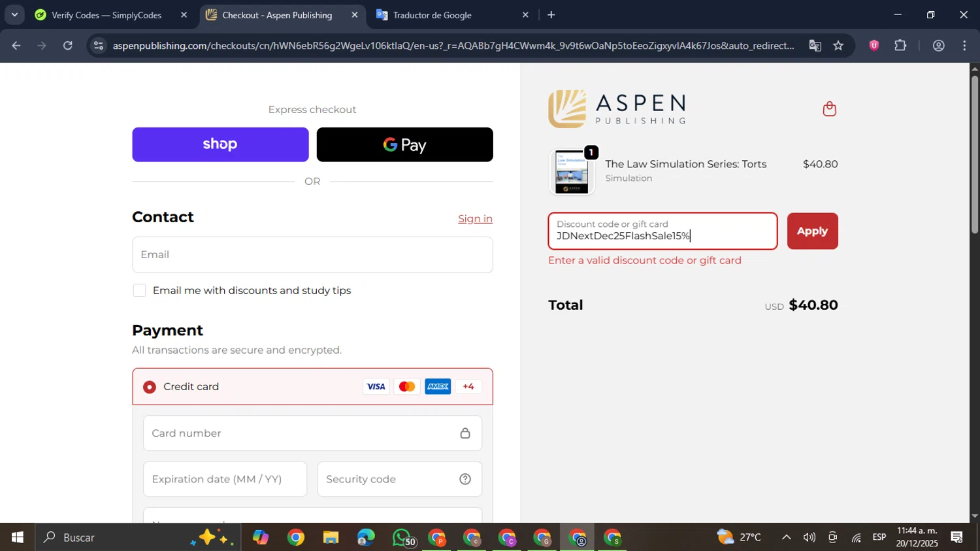Click the discount code input field
This screenshot has height=551, width=980.
[x=662, y=231]
